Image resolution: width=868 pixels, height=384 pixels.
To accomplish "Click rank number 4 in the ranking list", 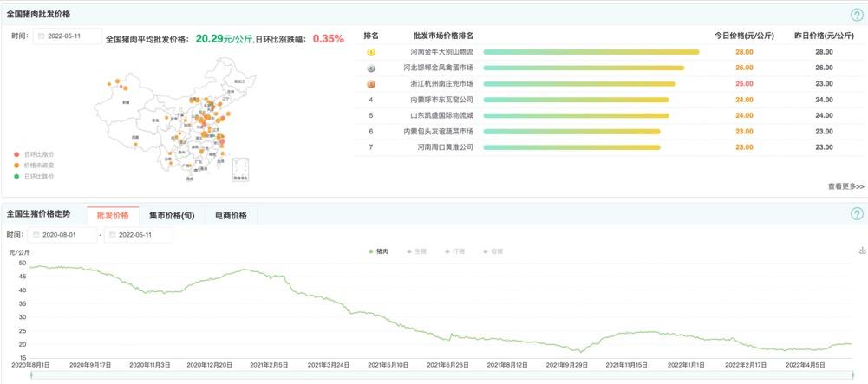I will tap(371, 101).
